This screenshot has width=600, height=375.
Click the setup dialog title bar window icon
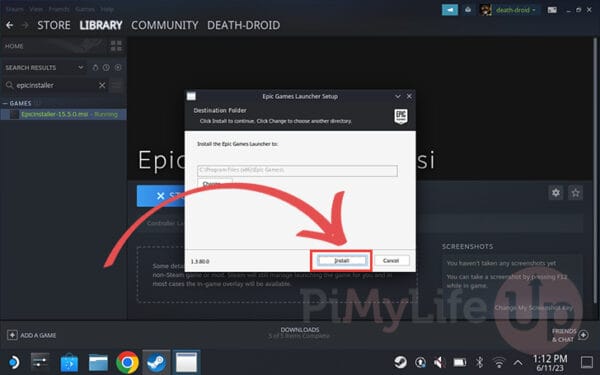(x=191, y=96)
